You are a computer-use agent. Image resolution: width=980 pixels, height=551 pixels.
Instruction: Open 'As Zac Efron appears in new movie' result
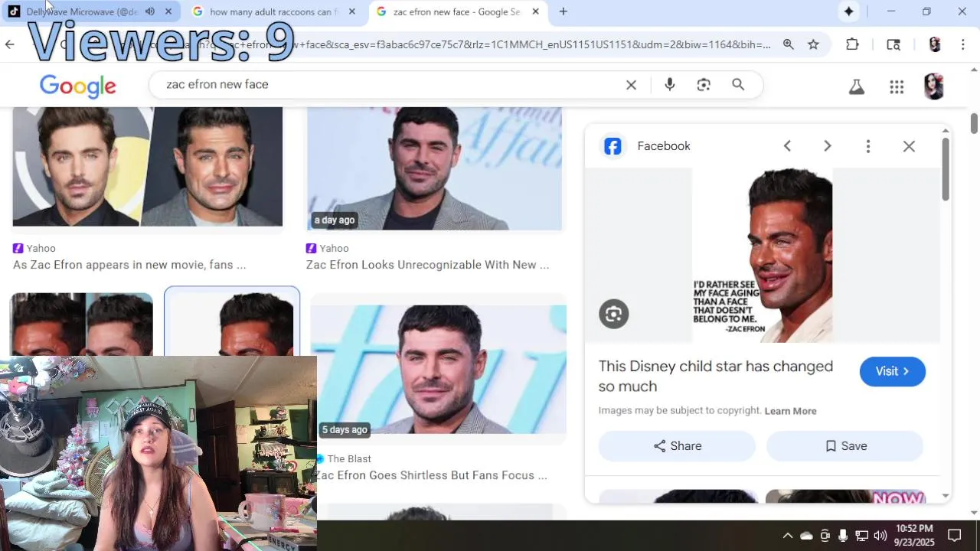click(129, 265)
